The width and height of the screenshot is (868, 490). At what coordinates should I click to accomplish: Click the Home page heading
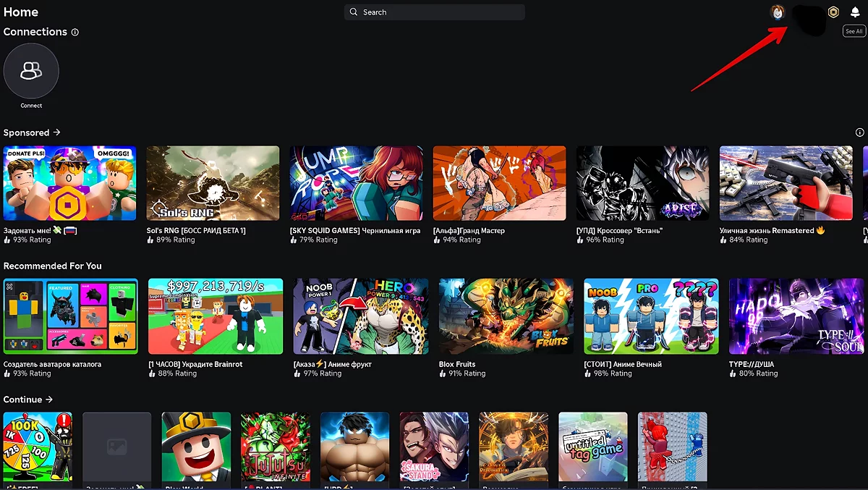click(x=21, y=12)
